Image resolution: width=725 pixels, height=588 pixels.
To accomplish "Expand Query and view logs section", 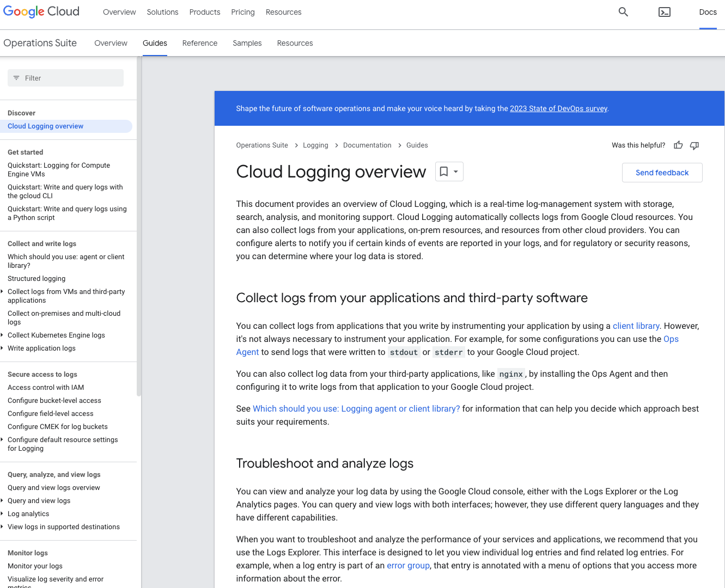I will click(2, 501).
